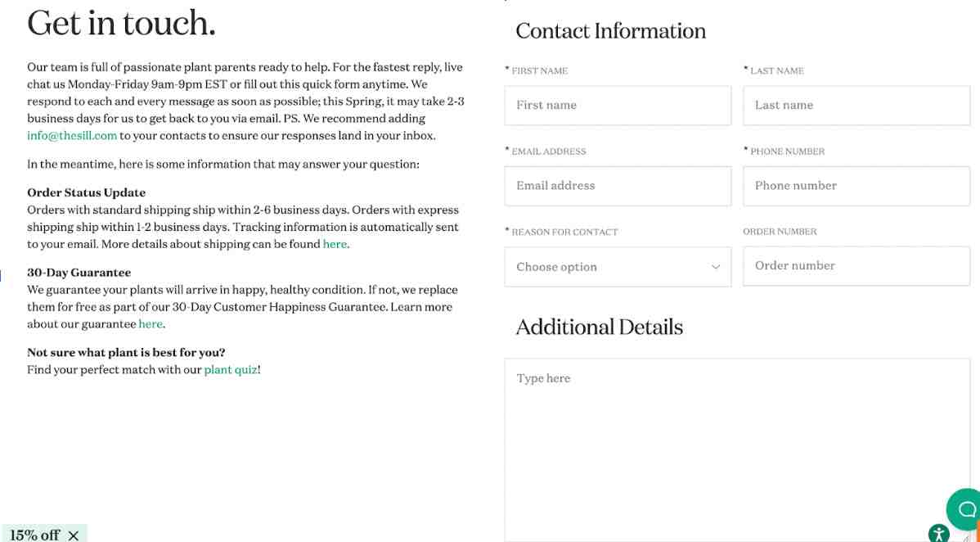Image resolution: width=980 pixels, height=542 pixels.
Task: Focus the Order number field
Action: [x=856, y=266]
